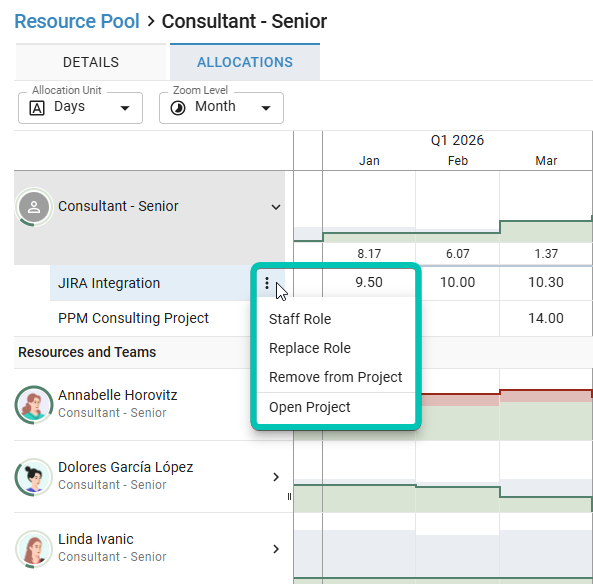Click Linda Ivanic's avatar
593x584 pixels.
click(34, 549)
